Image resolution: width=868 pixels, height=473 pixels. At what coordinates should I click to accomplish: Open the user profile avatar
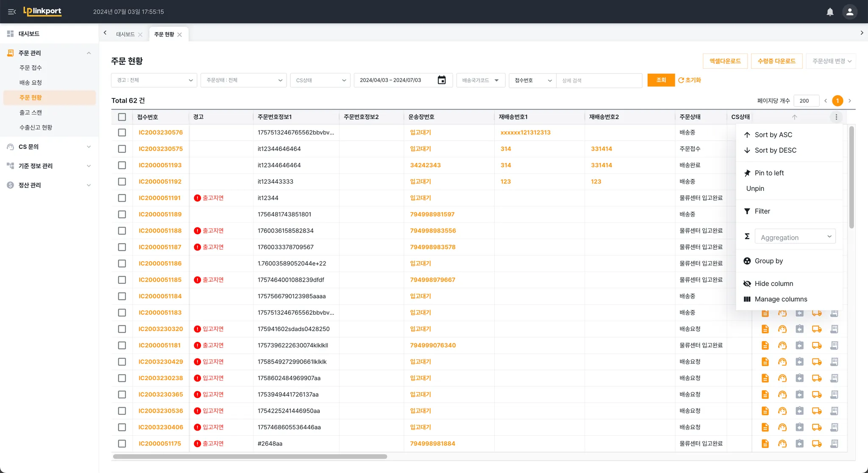click(849, 12)
